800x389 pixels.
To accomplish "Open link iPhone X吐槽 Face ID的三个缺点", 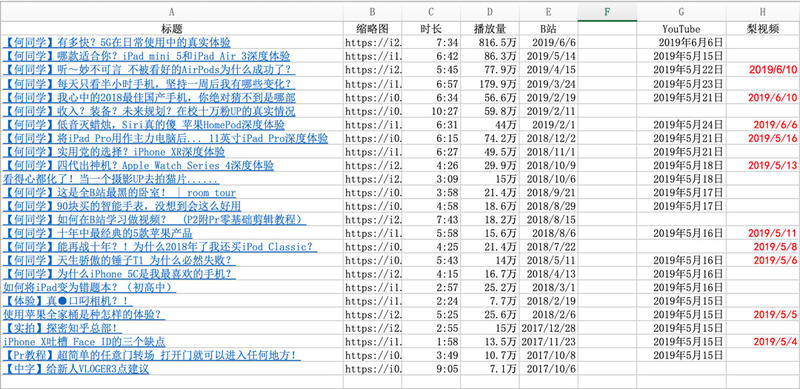I will 84,342.
